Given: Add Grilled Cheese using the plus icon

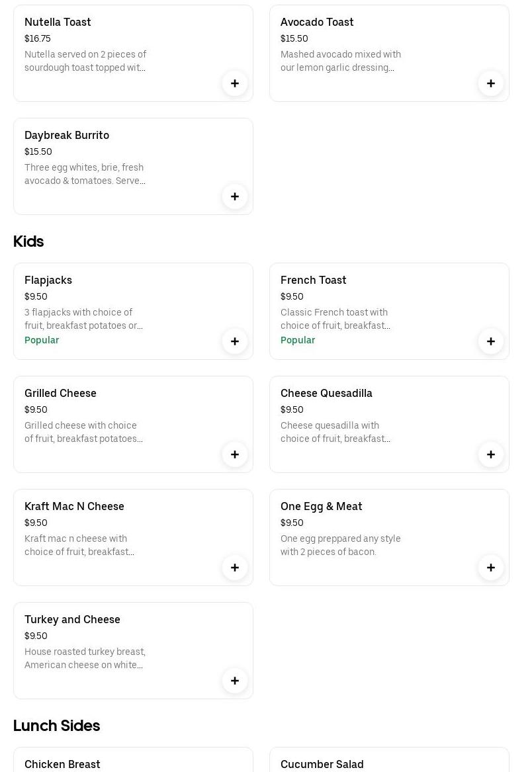Looking at the screenshot, I should coord(235,454).
